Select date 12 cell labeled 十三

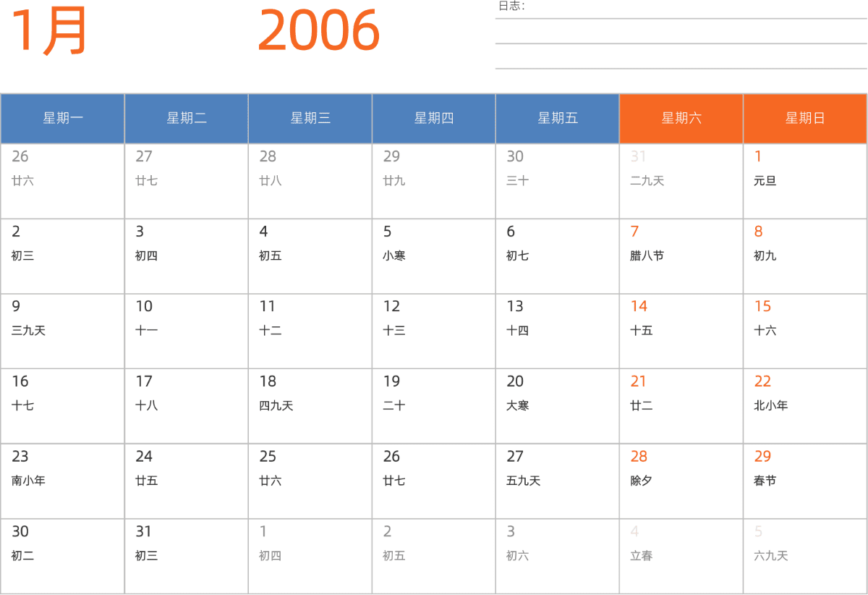coord(434,331)
